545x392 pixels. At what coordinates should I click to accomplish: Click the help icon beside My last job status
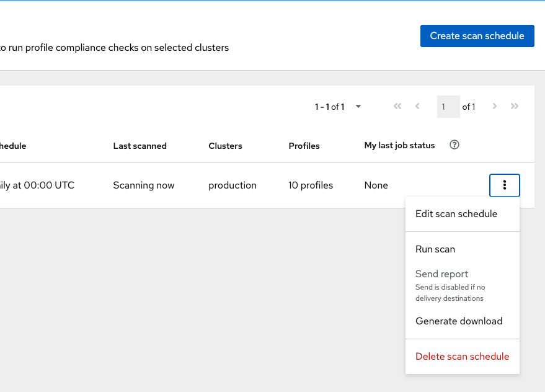coord(454,145)
